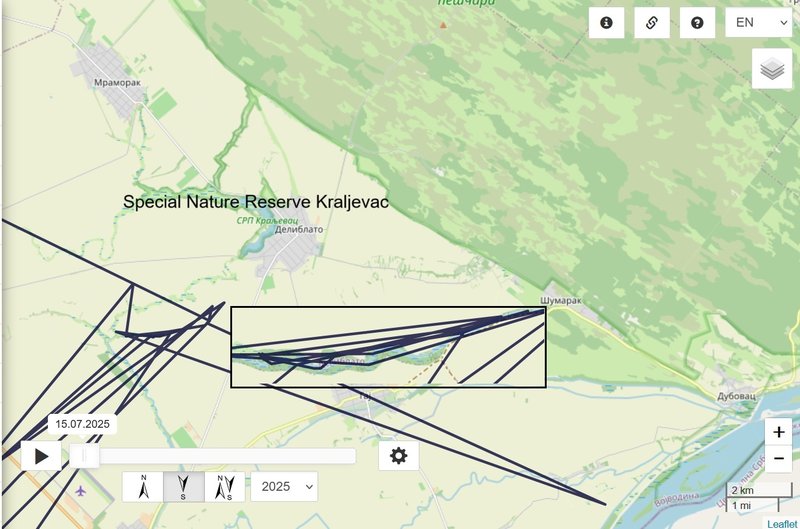Select the both directions N/S toggle
Viewport: 800px width, 529px height.
pyautogui.click(x=225, y=487)
